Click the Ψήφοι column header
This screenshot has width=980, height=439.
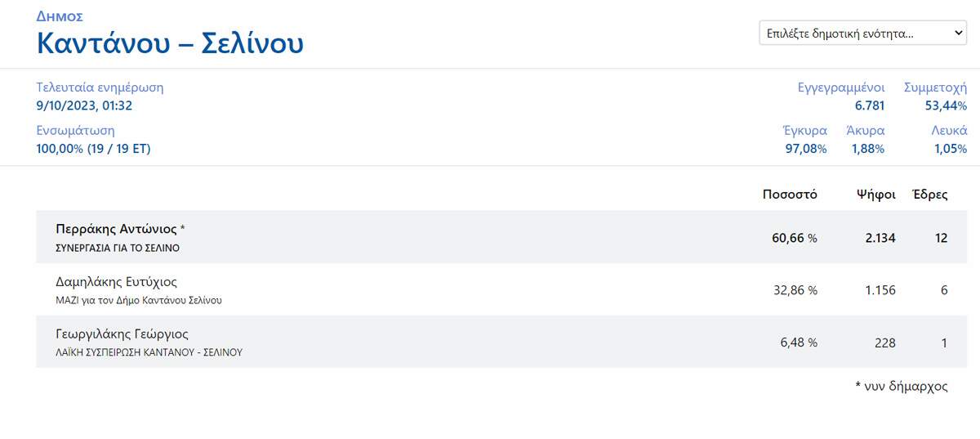(875, 195)
